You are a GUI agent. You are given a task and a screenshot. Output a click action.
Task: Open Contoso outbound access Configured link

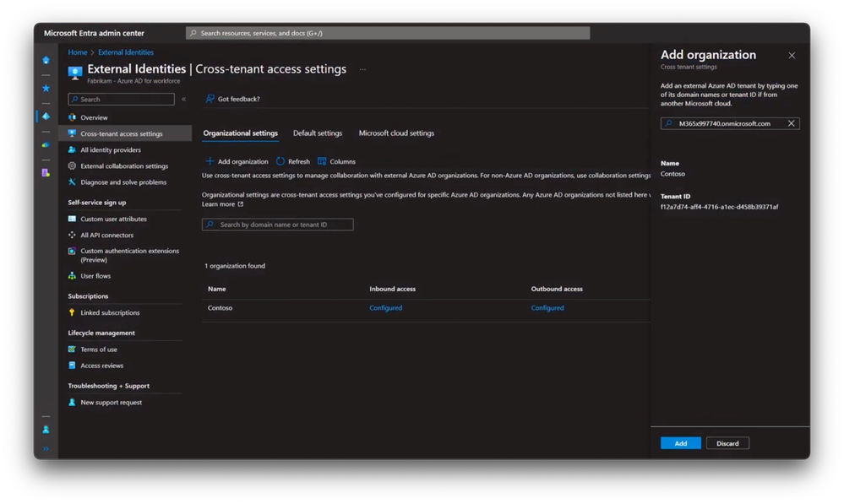547,307
